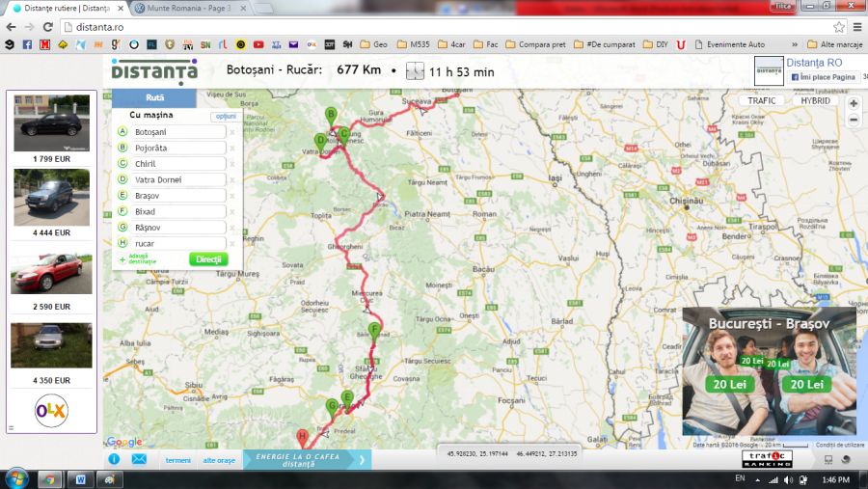The height and width of the screenshot is (489, 868).
Task: Click the YouTube bookmark icon
Action: pos(258,44)
